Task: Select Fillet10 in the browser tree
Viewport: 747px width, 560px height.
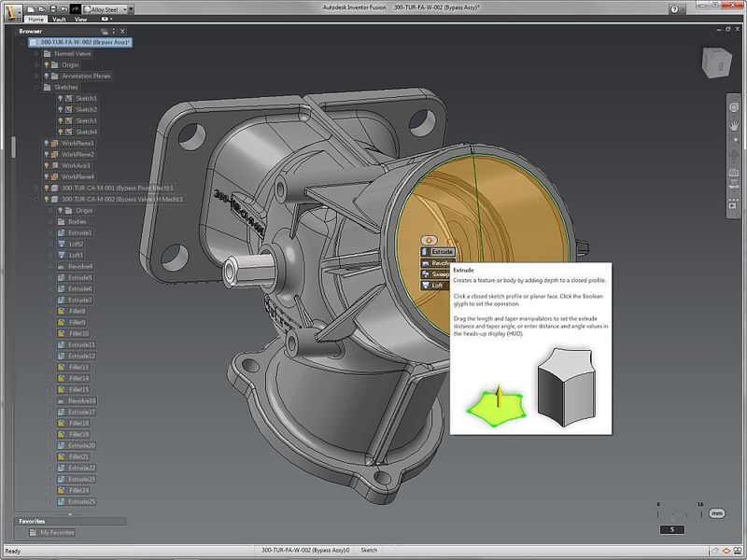Action: tap(79, 334)
